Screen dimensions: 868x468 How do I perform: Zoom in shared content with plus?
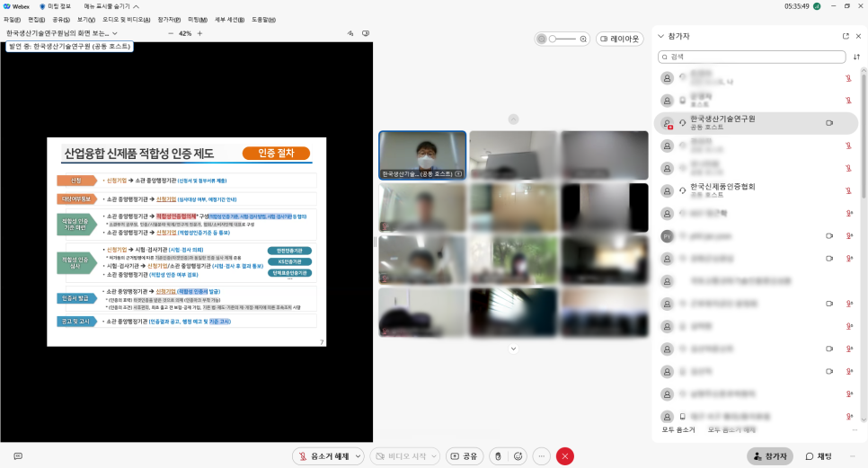point(199,33)
